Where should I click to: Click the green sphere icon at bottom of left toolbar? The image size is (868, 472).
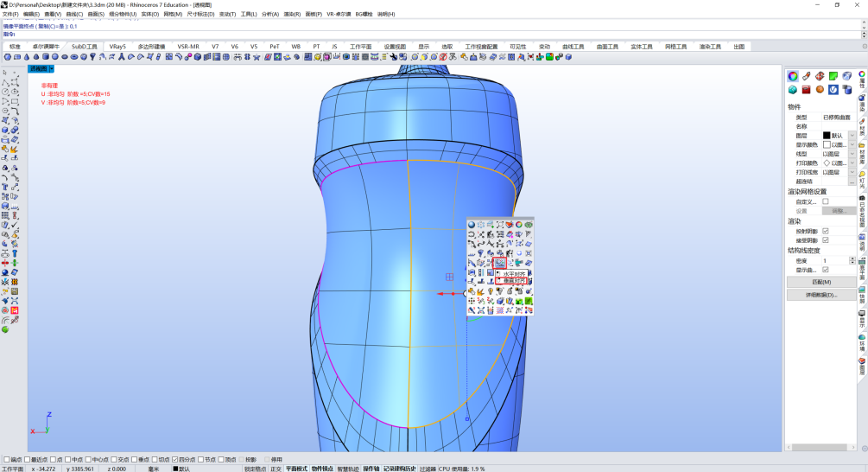[5, 329]
